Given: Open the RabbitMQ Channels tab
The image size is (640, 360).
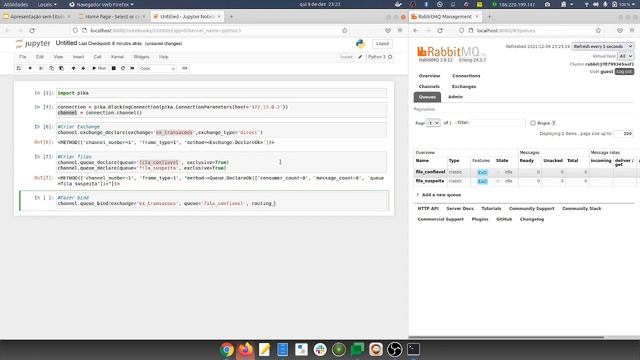Looking at the screenshot, I should coord(429,87).
